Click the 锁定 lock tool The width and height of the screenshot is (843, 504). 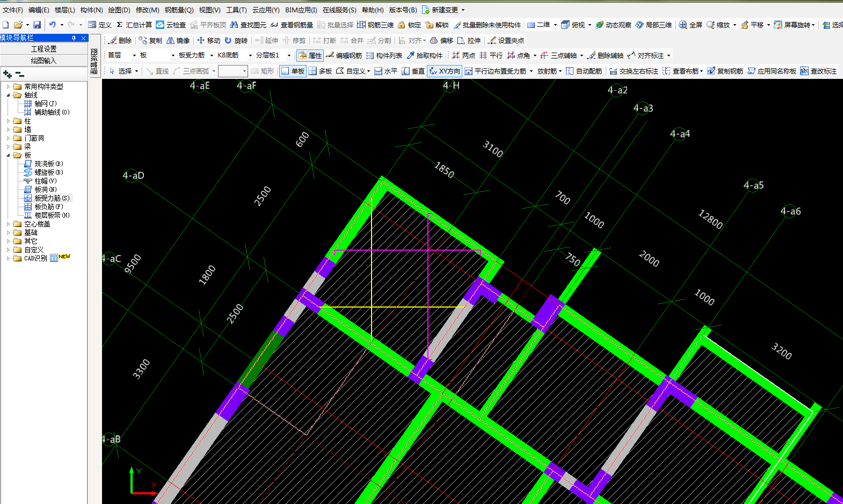click(x=409, y=25)
